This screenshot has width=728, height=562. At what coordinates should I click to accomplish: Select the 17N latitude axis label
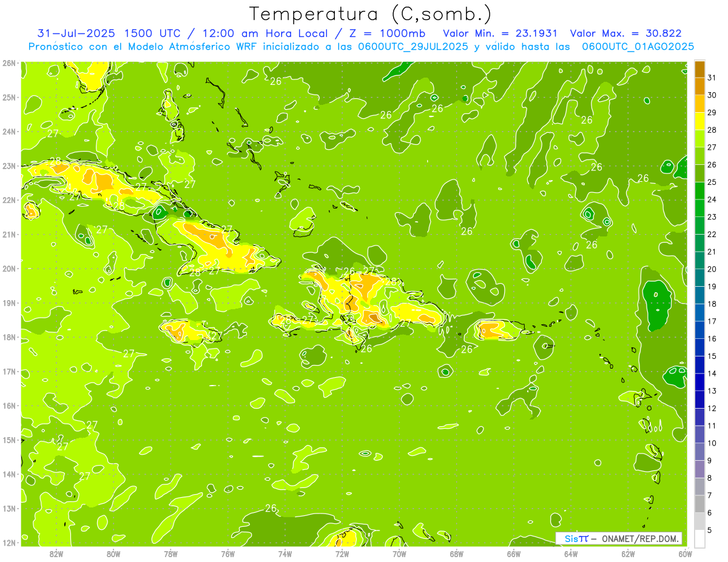[9, 372]
